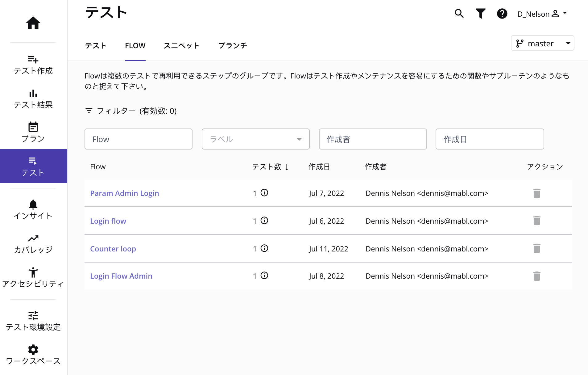
Task: Open the D_Nelson user menu
Action: tap(542, 14)
